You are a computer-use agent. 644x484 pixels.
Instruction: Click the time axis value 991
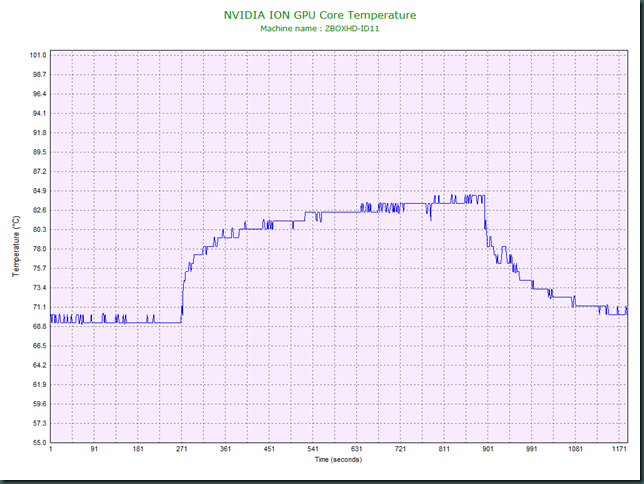tap(531, 449)
